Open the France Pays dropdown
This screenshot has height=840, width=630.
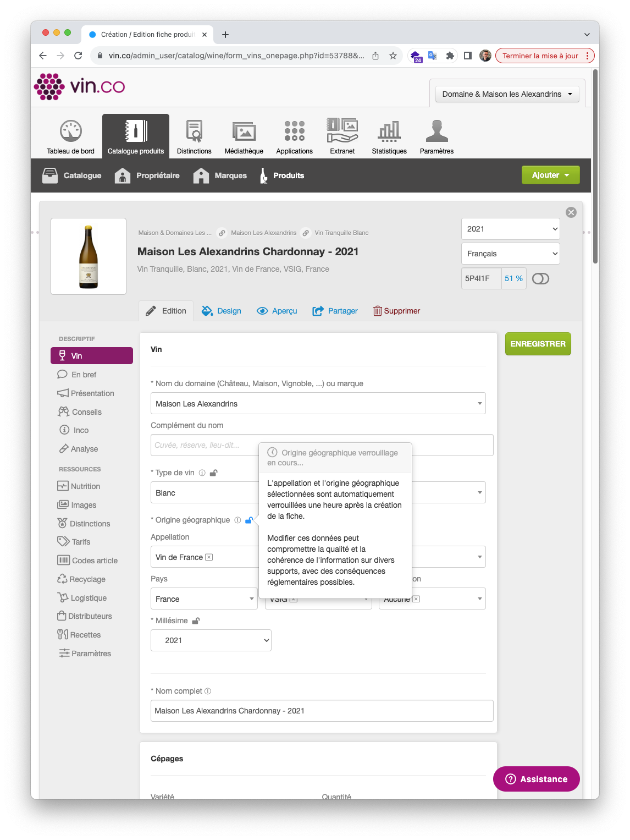(x=204, y=599)
